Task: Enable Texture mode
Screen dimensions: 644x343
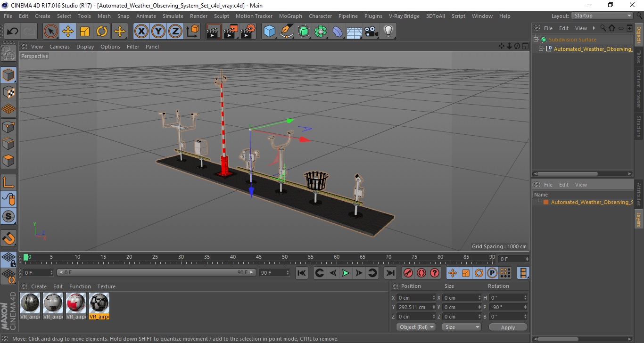Action: 8,92
